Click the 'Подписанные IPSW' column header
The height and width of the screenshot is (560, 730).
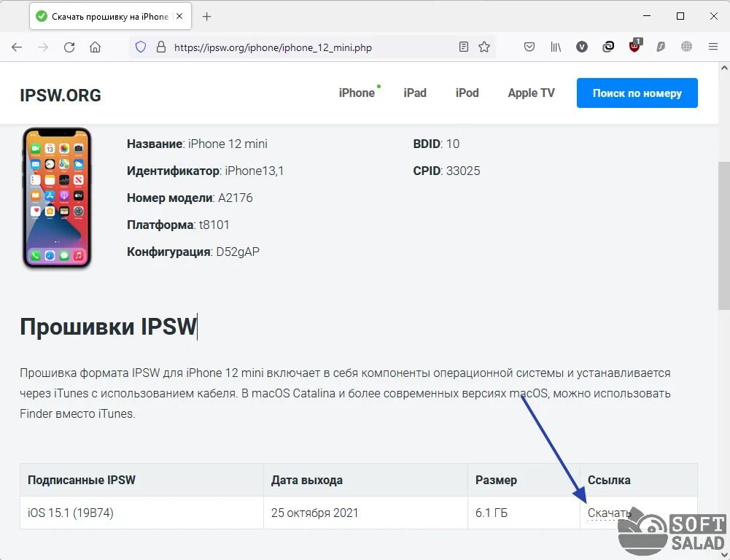point(141,480)
